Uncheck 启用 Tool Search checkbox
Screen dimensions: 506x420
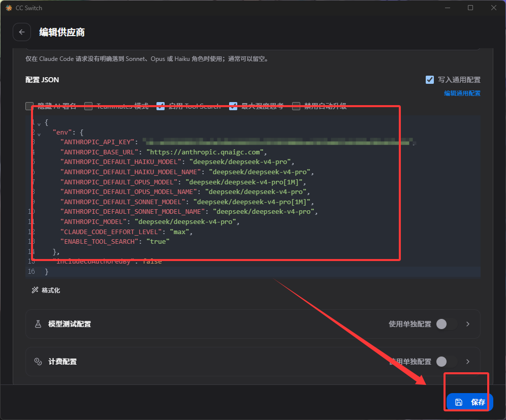[161, 106]
